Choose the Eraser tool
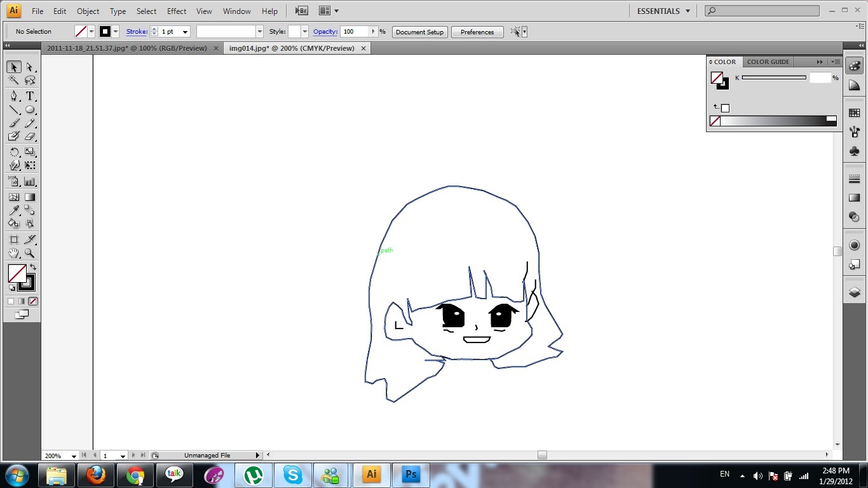 tap(29, 136)
